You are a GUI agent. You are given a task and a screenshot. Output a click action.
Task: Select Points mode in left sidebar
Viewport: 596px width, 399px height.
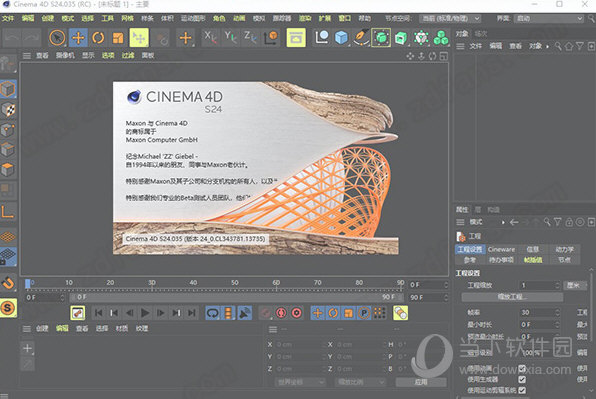(x=8, y=130)
